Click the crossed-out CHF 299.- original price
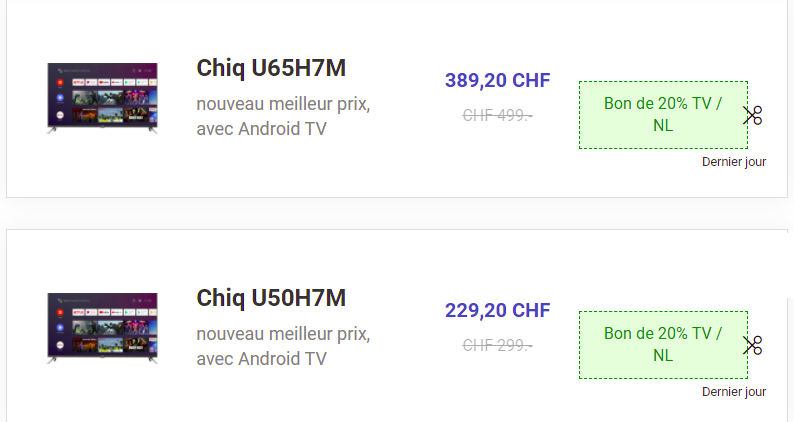The width and height of the screenshot is (794, 422). tap(497, 346)
